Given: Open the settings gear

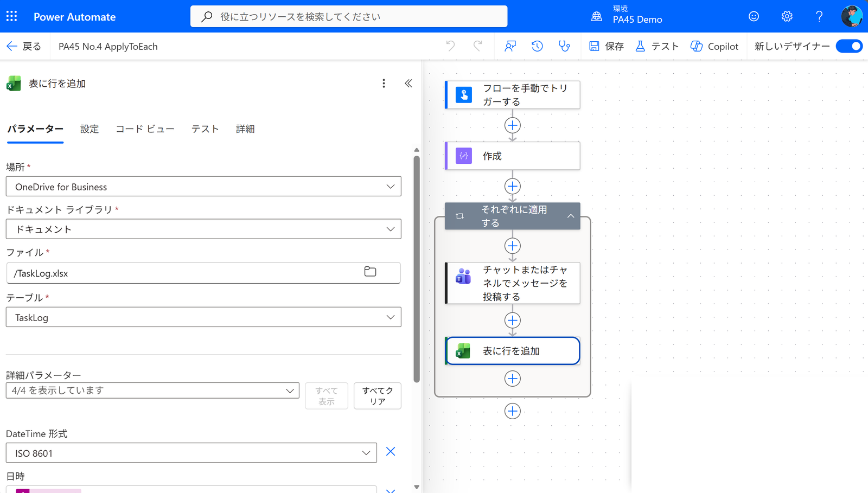Looking at the screenshot, I should 787,16.
